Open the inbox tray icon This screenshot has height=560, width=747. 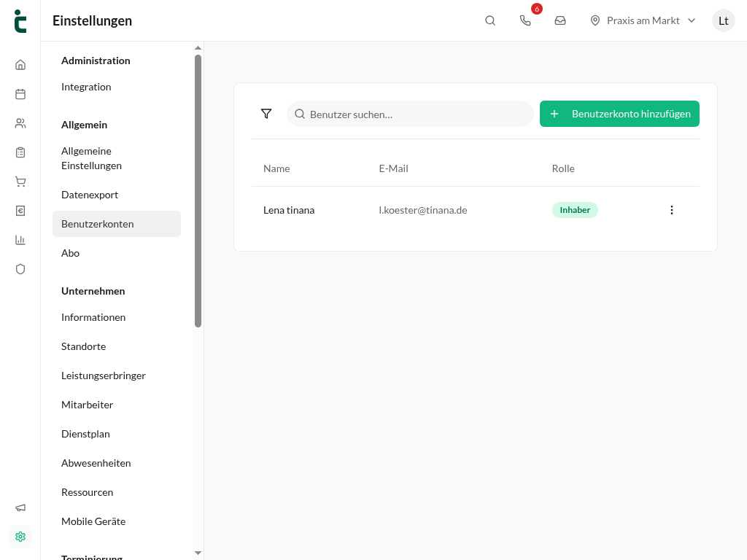click(x=560, y=20)
